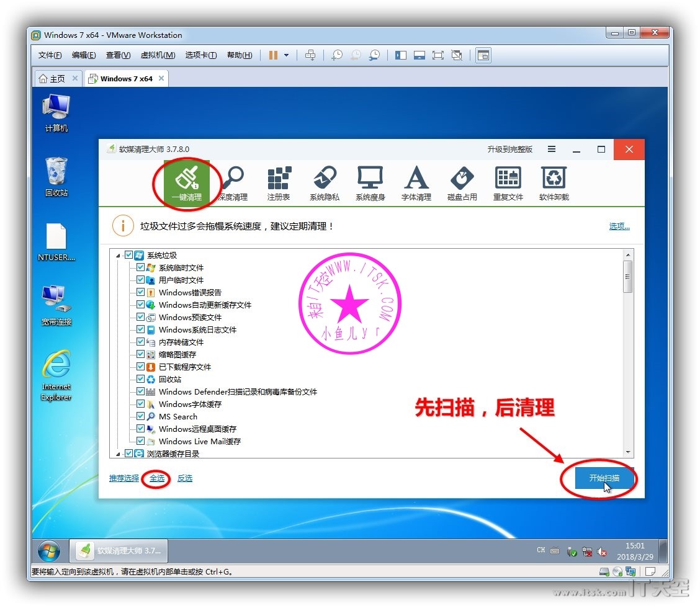Toggle the 回收站 recycle bin checkbox
The width and height of the screenshot is (700, 608).
click(x=140, y=380)
